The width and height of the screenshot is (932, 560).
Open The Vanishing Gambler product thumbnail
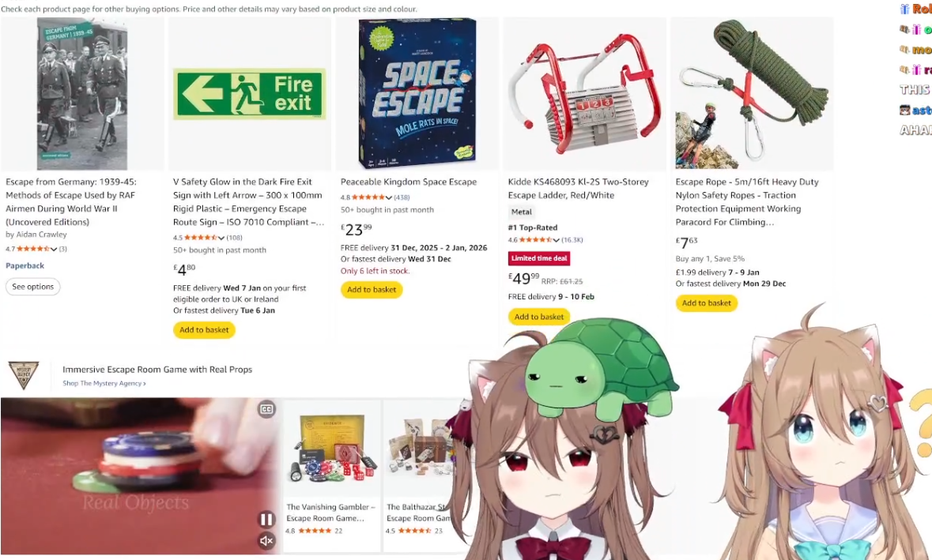click(332, 449)
